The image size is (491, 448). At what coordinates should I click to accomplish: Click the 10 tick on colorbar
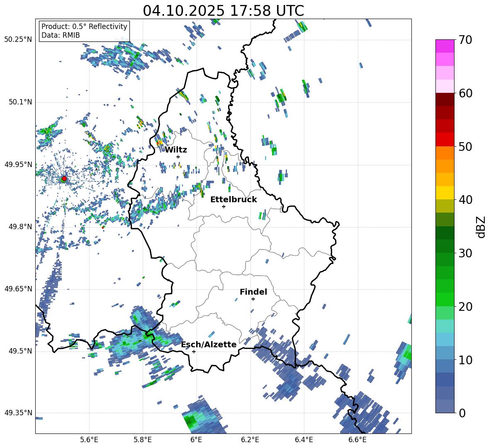[465, 360]
